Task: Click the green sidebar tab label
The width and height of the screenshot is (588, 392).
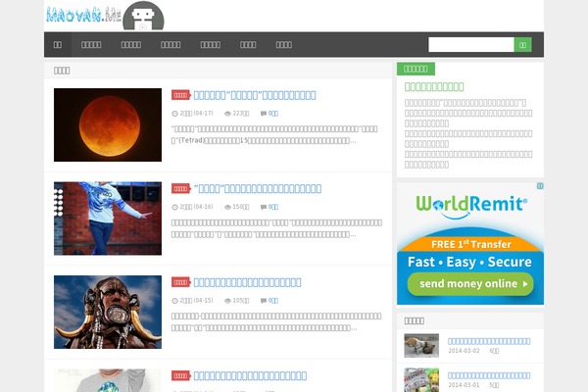Action: 416,69
